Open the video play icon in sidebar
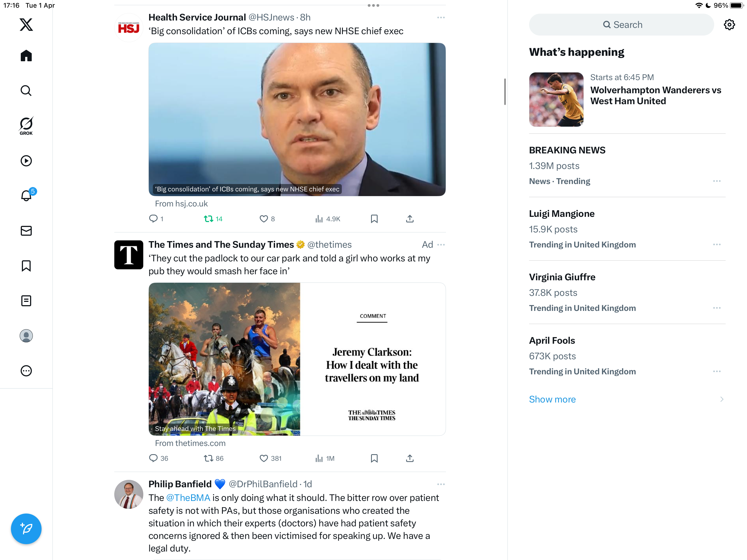Image resolution: width=747 pixels, height=560 pixels. 26,161
